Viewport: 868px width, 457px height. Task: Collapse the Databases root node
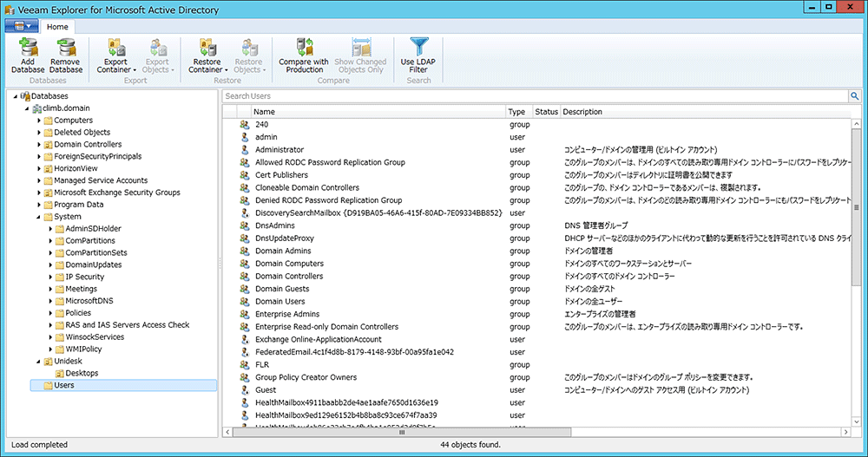[16, 96]
